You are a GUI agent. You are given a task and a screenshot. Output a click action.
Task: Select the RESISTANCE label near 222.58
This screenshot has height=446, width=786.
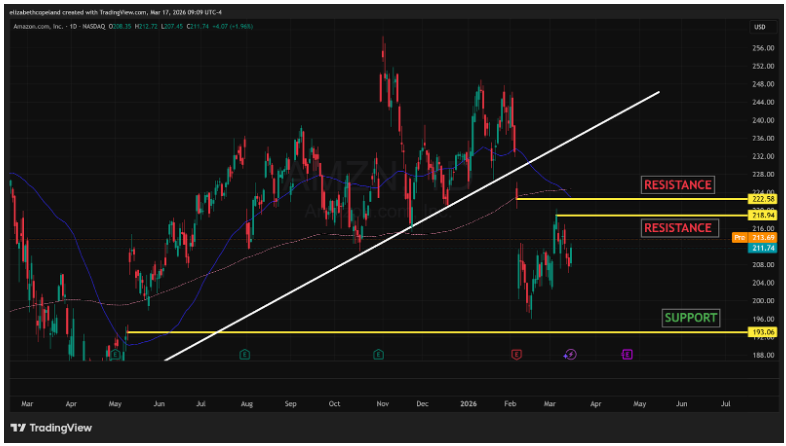pos(678,185)
